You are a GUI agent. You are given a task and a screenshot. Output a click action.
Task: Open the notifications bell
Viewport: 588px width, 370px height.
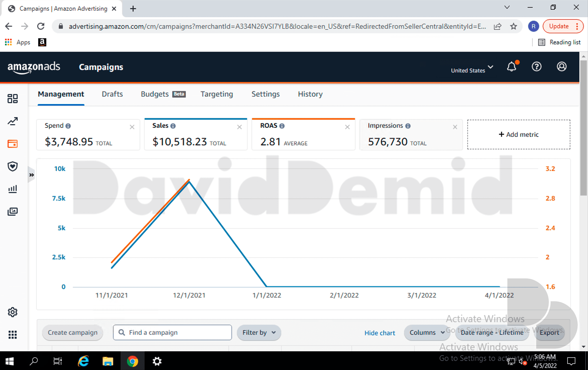[512, 66]
